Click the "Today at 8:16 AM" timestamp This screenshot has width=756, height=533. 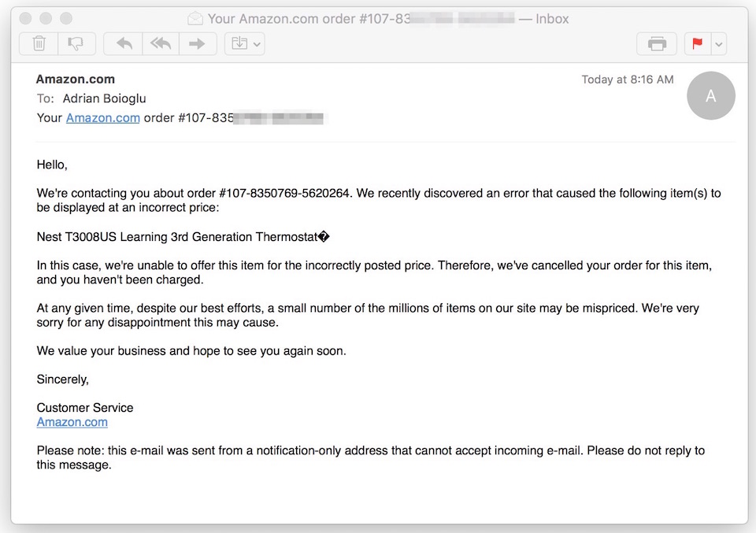click(x=628, y=80)
